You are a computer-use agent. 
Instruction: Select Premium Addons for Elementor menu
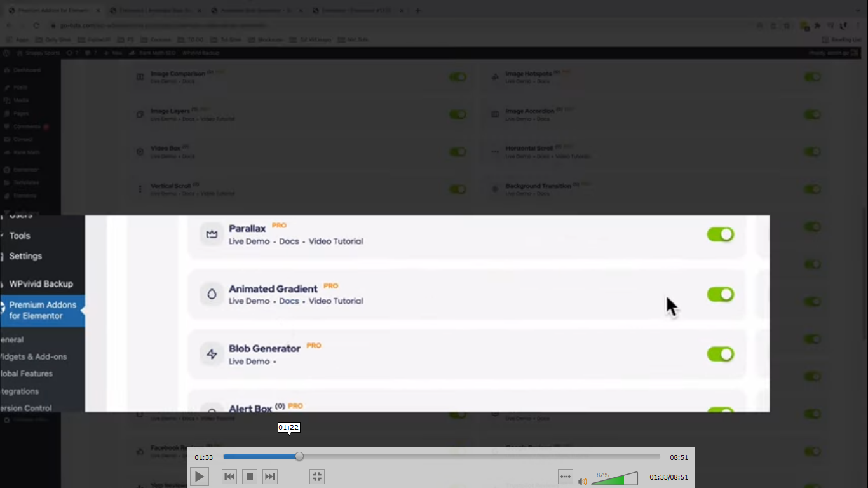(43, 310)
